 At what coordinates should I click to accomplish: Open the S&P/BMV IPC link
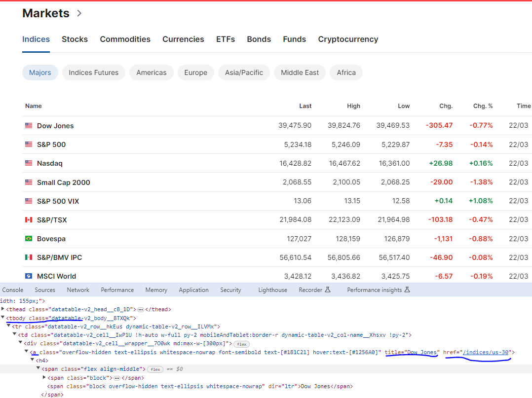[x=59, y=257]
